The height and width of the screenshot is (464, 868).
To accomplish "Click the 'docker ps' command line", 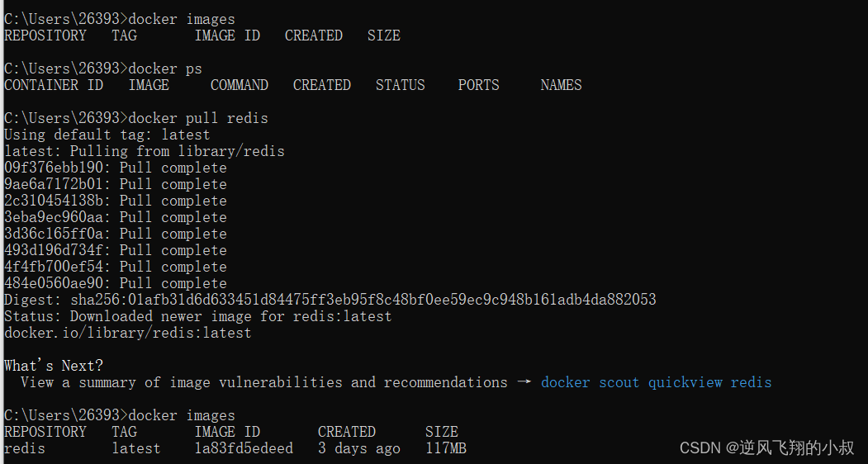I will (x=103, y=69).
